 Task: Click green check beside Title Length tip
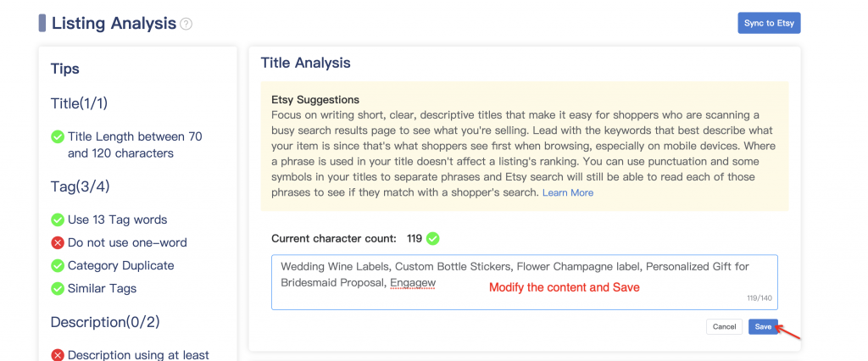58,136
